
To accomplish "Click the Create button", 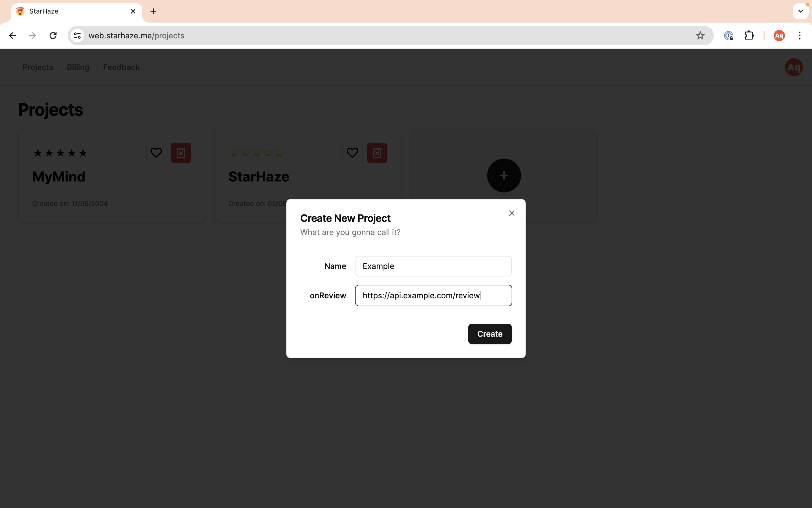I will point(489,334).
